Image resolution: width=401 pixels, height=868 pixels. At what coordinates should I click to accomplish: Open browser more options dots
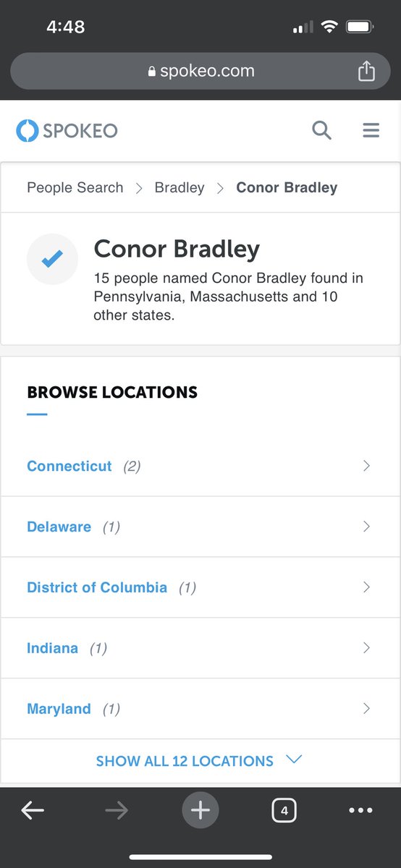360,811
